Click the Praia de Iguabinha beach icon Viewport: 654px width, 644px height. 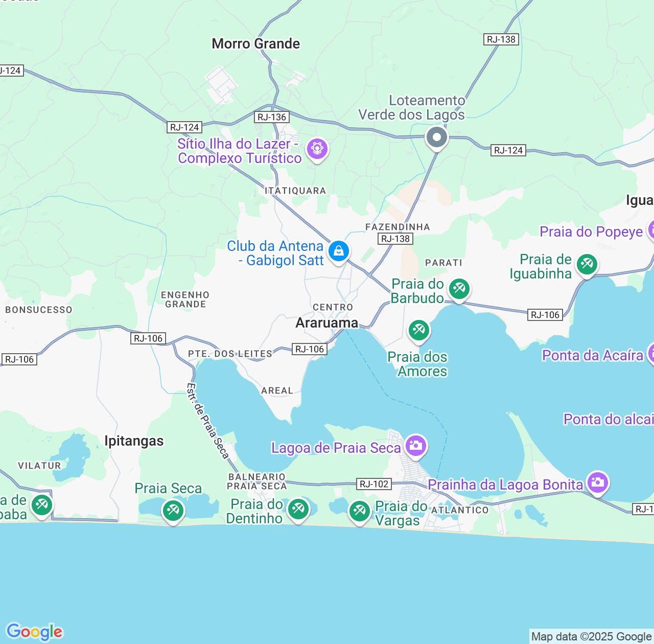tap(587, 265)
